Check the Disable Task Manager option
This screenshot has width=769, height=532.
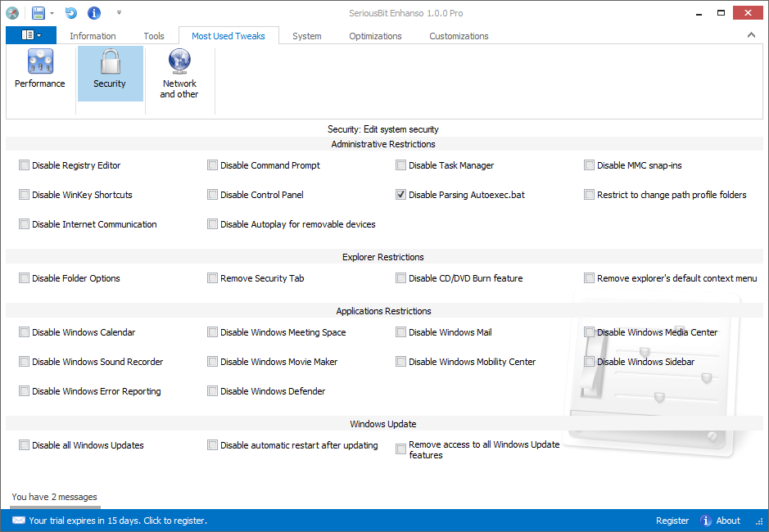click(400, 165)
